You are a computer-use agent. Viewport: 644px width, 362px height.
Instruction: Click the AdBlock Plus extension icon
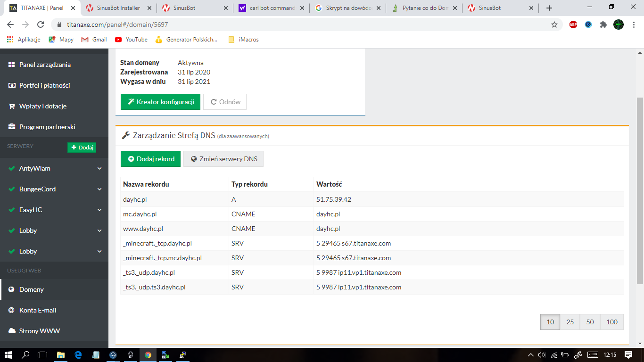pos(573,25)
